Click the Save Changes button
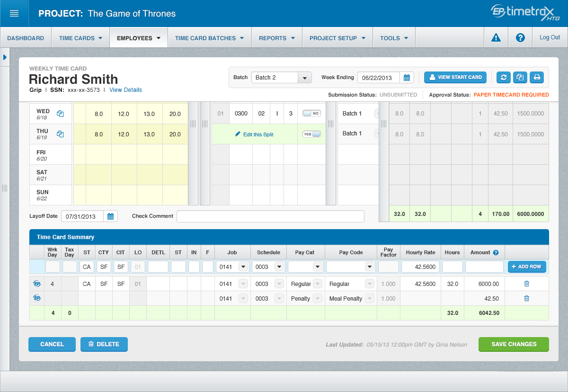 pos(514,344)
